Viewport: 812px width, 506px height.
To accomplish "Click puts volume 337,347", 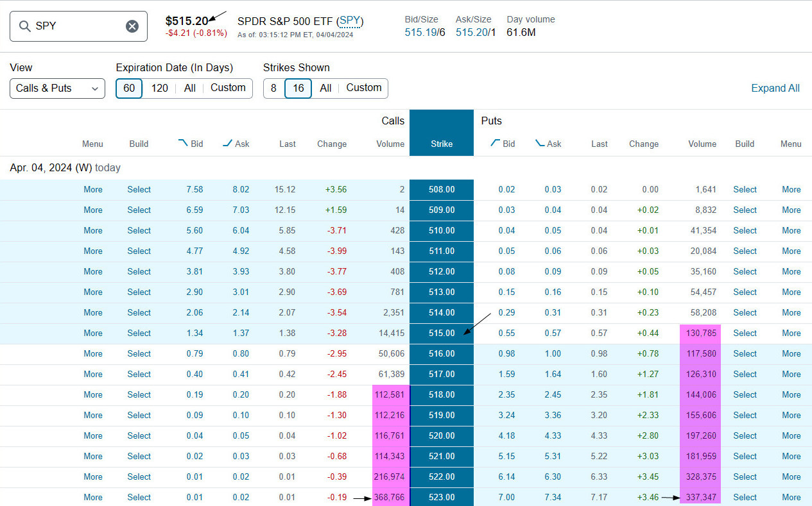I will [x=702, y=498].
